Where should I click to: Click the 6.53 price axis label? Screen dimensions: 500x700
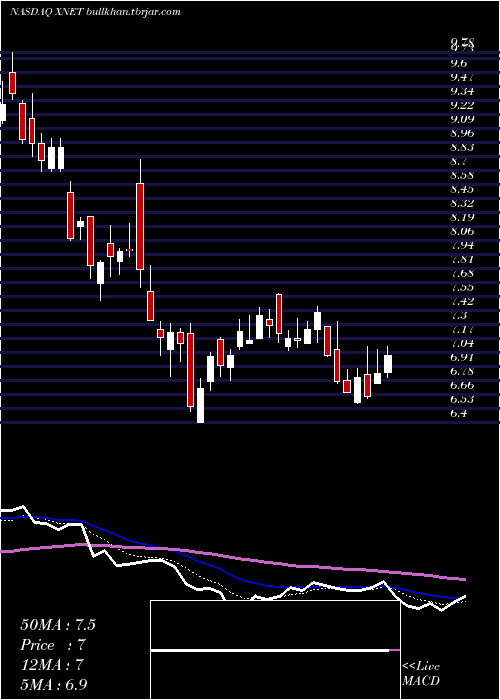coord(462,399)
